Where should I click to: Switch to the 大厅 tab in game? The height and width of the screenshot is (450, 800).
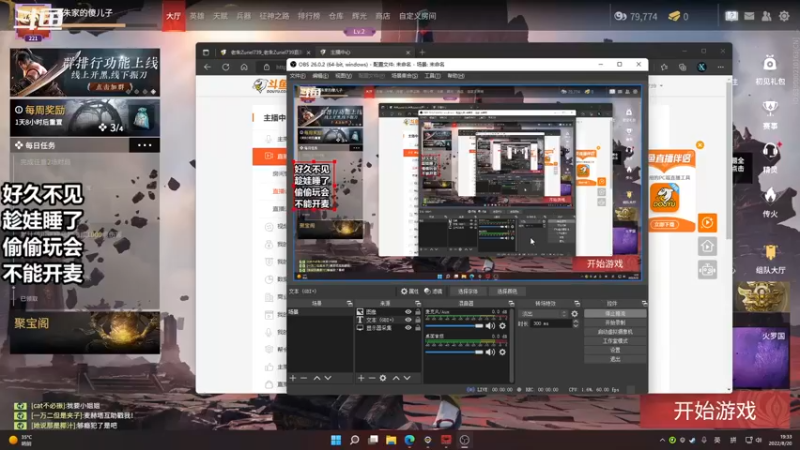tap(173, 16)
